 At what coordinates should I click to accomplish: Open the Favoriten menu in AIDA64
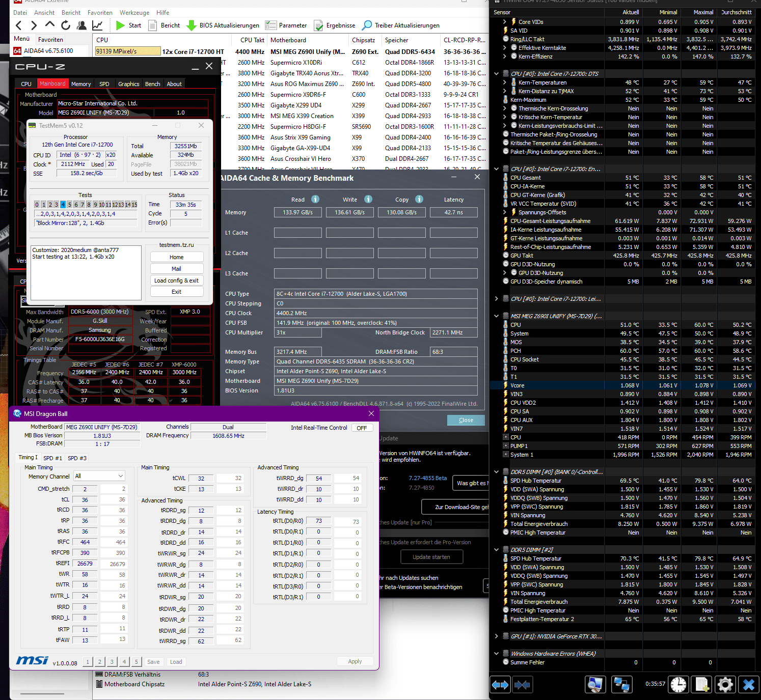(x=100, y=13)
